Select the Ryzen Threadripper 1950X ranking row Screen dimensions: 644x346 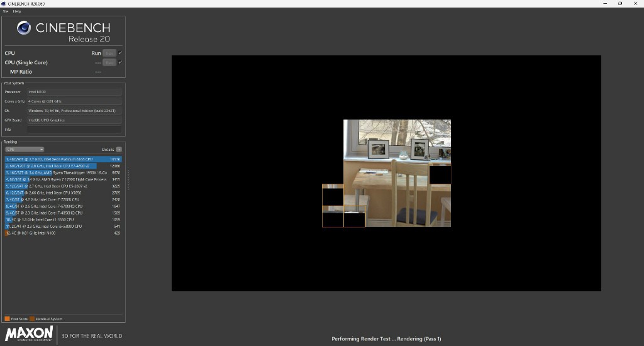click(64, 172)
